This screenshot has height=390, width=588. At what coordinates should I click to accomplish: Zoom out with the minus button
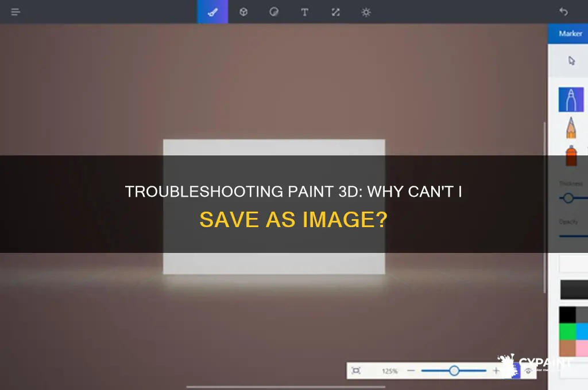coord(411,370)
